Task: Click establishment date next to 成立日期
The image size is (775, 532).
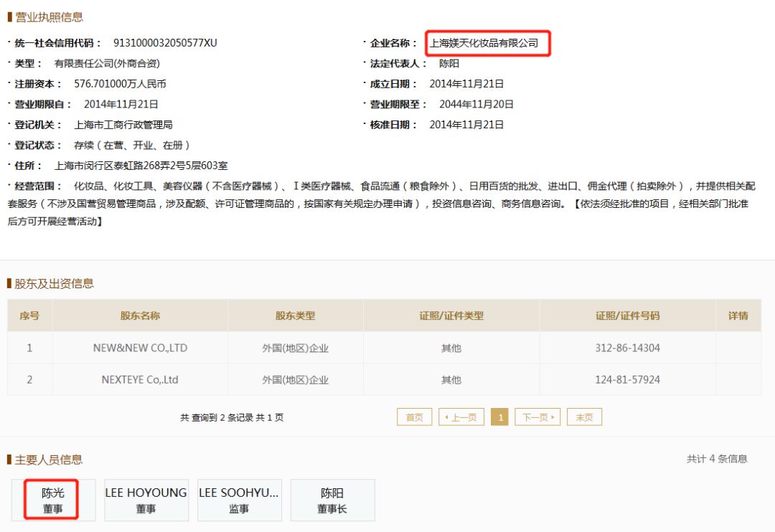Action: click(466, 84)
